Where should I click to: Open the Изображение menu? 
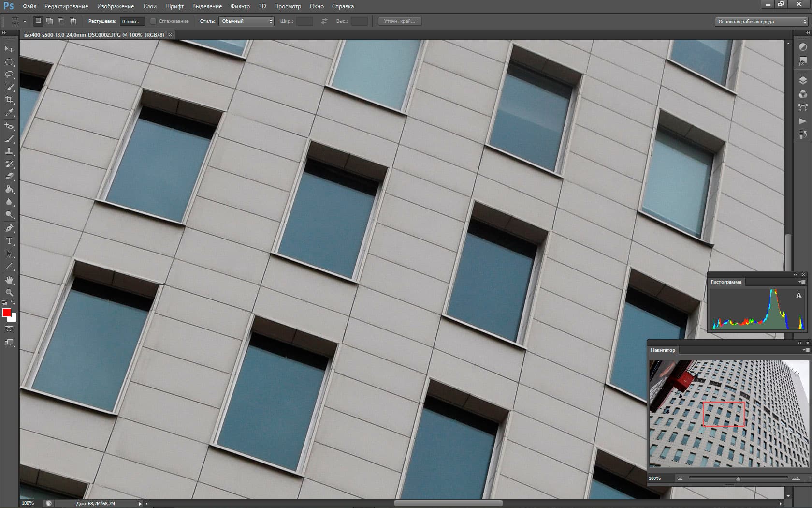[x=116, y=6]
